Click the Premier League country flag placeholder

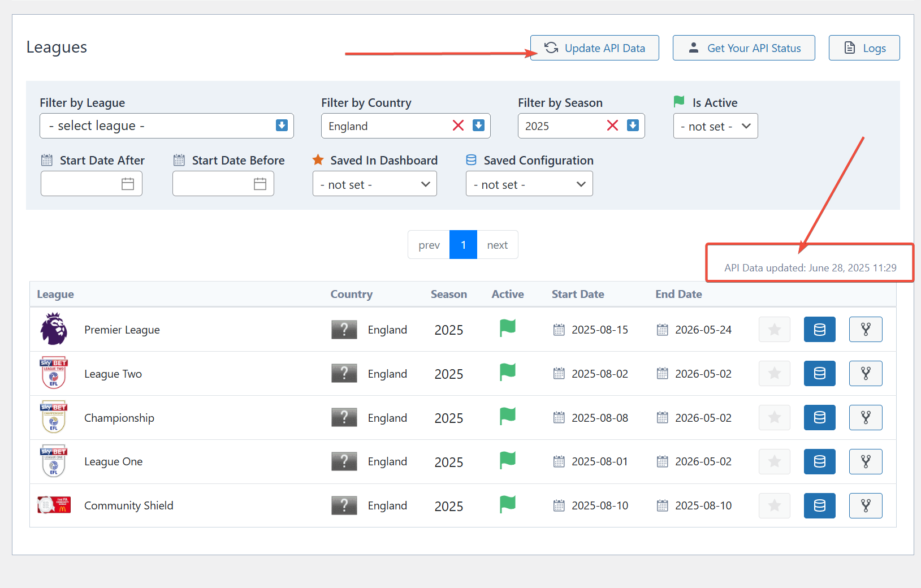click(x=344, y=330)
